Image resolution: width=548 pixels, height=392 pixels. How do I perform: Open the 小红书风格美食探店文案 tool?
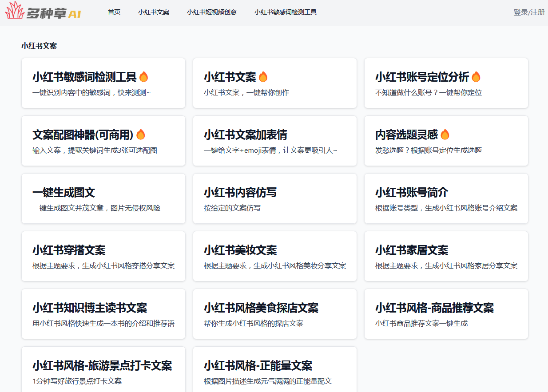click(274, 314)
